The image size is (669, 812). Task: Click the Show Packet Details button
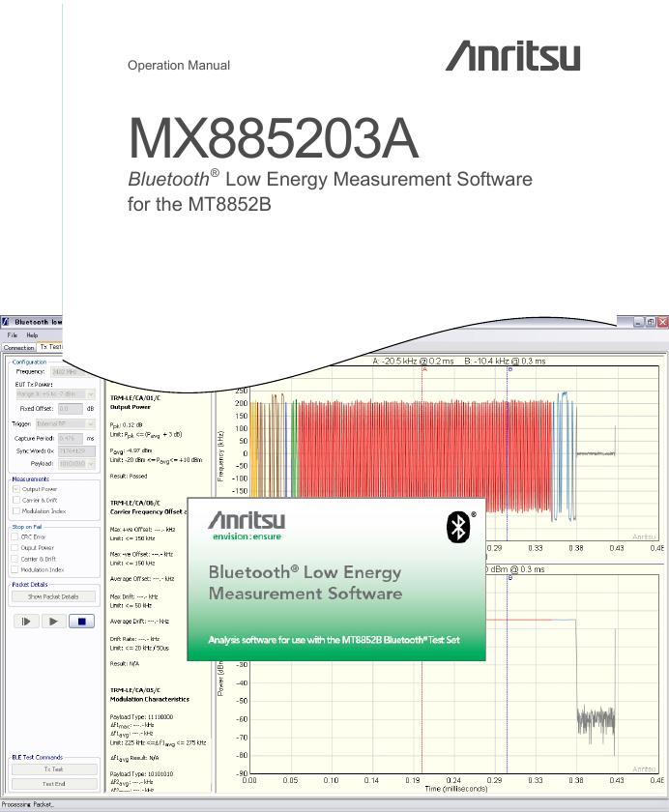53,596
